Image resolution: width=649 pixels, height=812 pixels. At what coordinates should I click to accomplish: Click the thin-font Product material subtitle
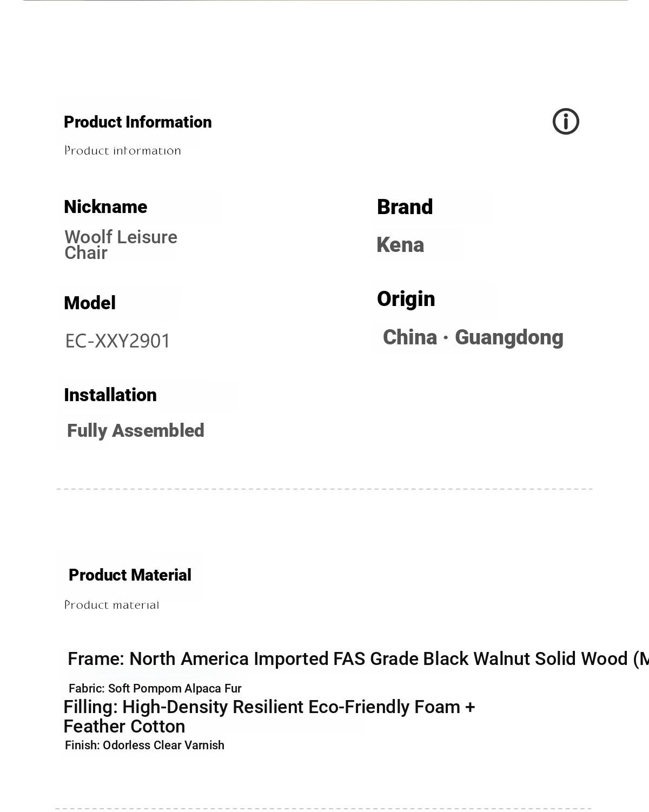coord(112,605)
